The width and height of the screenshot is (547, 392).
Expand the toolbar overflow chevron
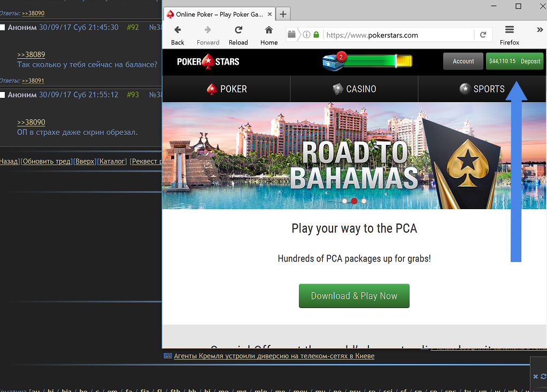tap(540, 30)
